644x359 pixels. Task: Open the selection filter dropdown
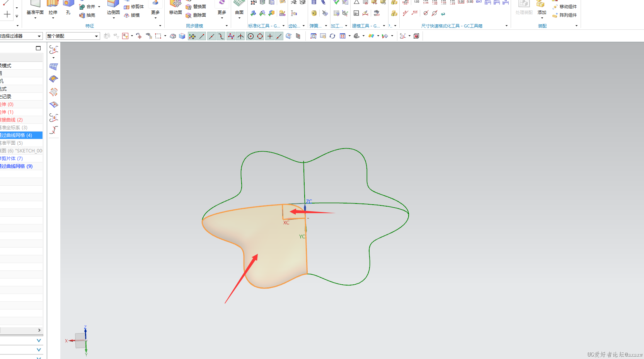click(x=39, y=36)
